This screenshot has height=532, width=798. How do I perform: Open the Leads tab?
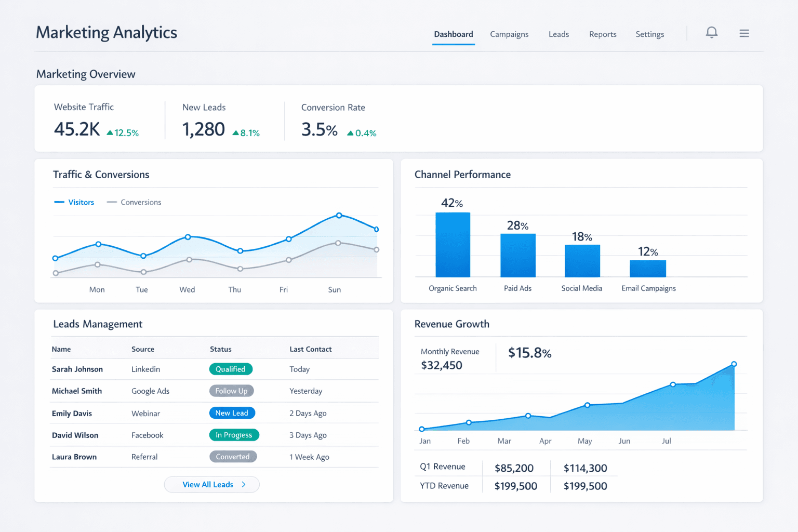point(558,34)
